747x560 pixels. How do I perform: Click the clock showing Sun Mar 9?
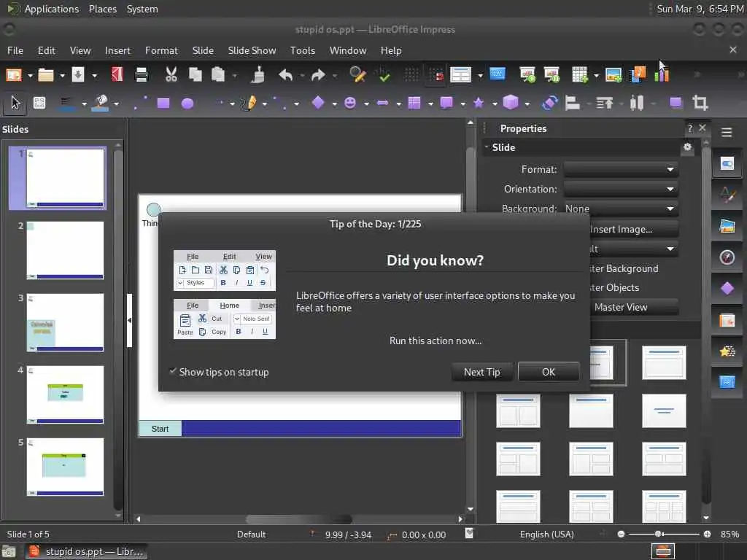click(x=700, y=9)
